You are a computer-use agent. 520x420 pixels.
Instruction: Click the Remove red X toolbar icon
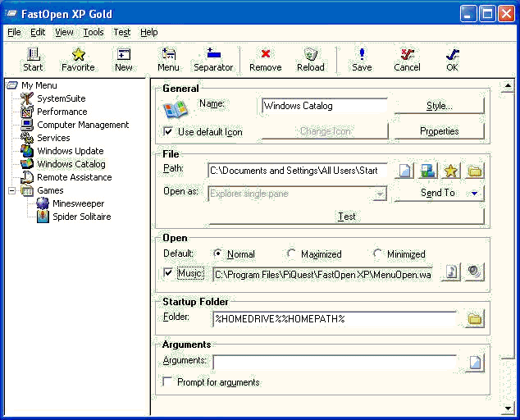(x=265, y=59)
